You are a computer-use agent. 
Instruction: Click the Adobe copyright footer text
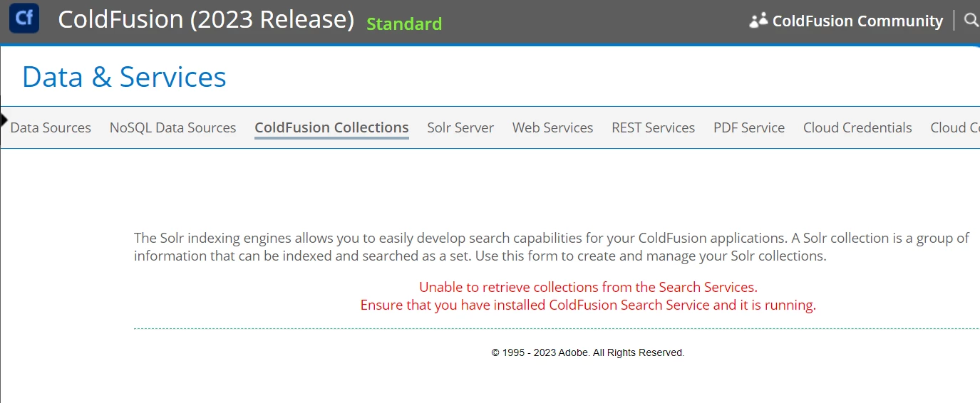[x=588, y=352]
